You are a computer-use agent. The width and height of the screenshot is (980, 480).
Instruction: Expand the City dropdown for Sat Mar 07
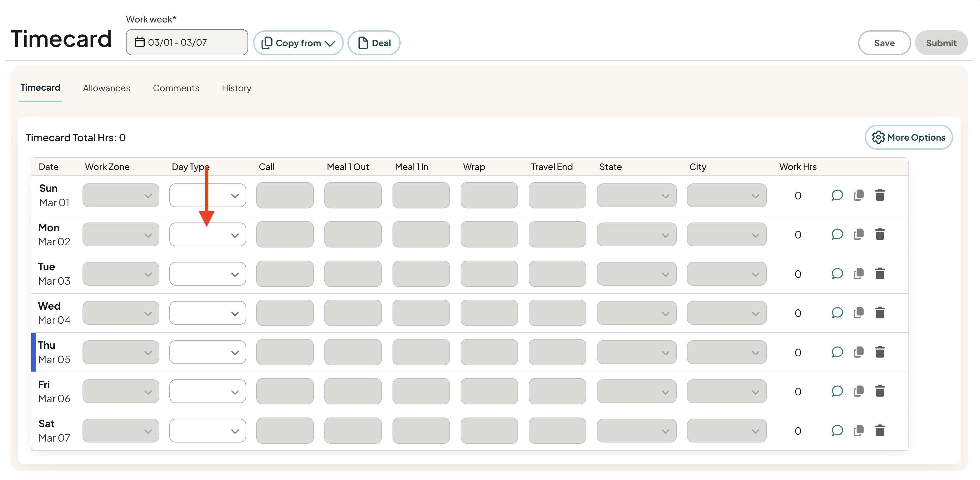727,431
